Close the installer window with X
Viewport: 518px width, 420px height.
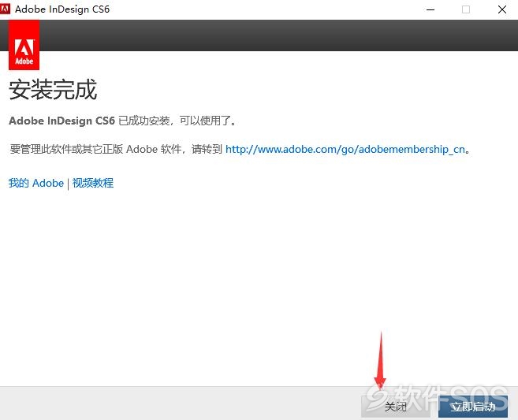click(501, 9)
